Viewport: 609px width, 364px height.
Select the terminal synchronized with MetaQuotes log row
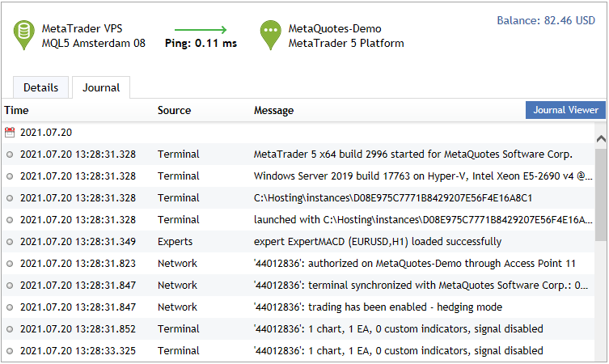pos(298,286)
